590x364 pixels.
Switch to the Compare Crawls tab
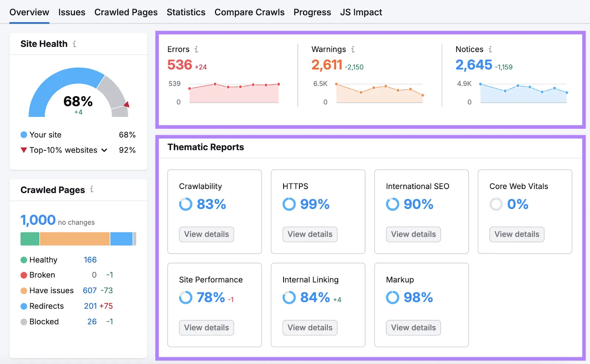point(249,12)
